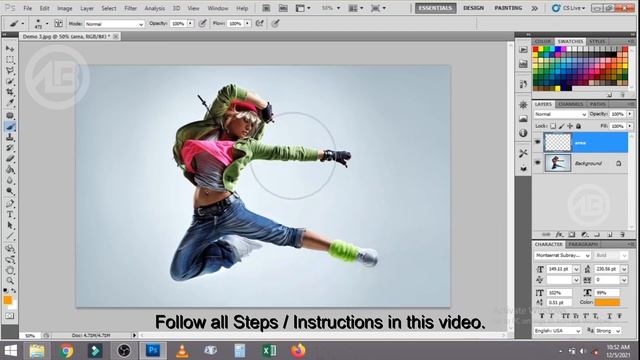This screenshot has width=640, height=360.
Task: Open layer Fill percentage arrow
Action: click(x=630, y=126)
